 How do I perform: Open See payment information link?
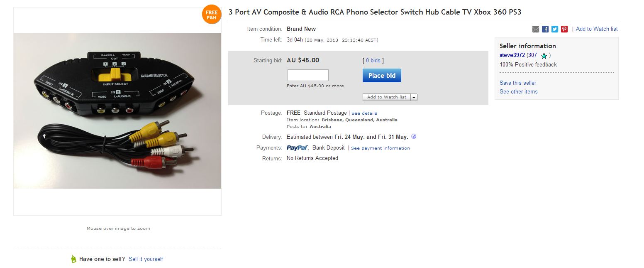click(x=381, y=148)
